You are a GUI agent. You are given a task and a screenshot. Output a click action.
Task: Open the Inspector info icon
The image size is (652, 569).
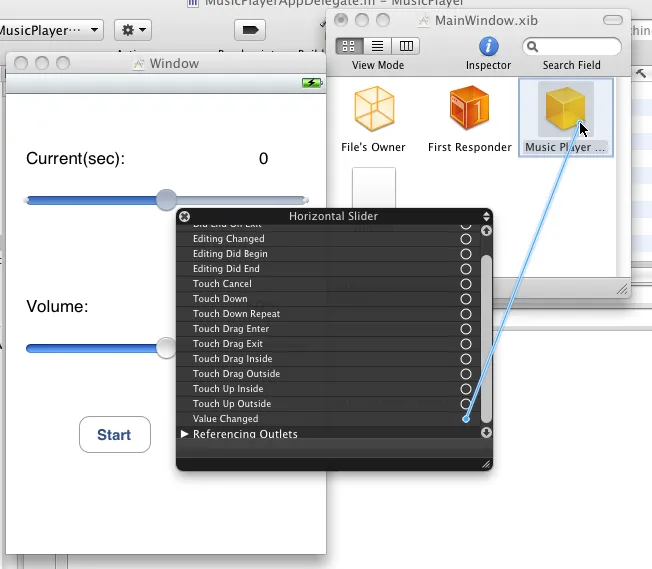488,46
